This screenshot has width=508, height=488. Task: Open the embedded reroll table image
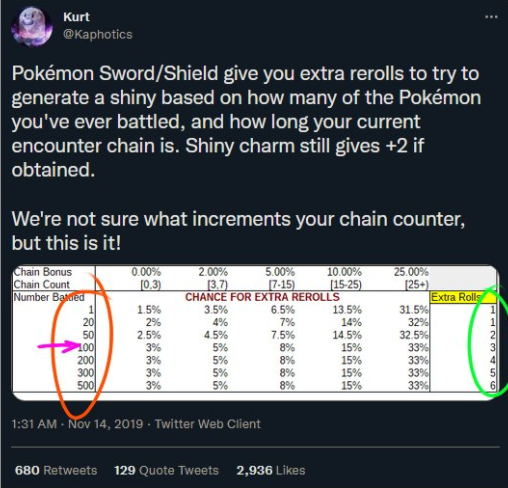pyautogui.click(x=256, y=332)
